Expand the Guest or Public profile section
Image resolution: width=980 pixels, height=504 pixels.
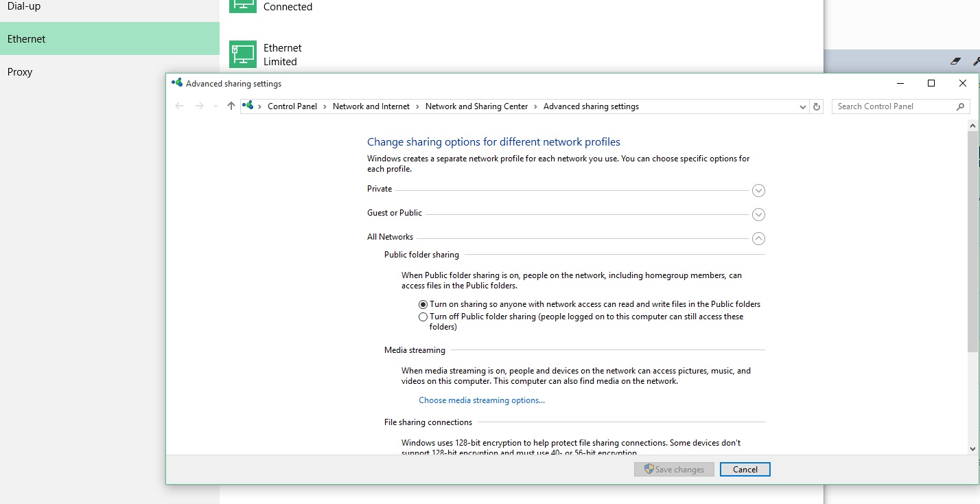pos(758,214)
